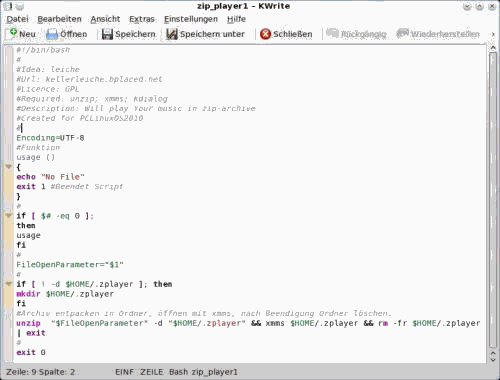
Task: Click the 'unzip "$FileOpenParameter"' command line
Action: (248, 323)
